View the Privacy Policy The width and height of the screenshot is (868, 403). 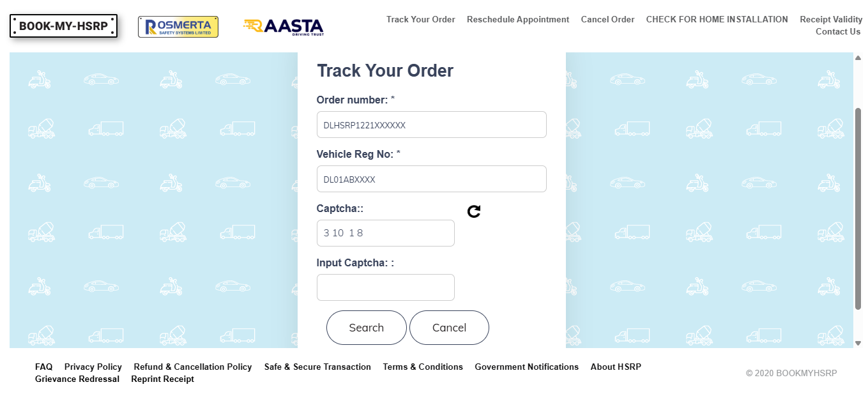(x=93, y=367)
